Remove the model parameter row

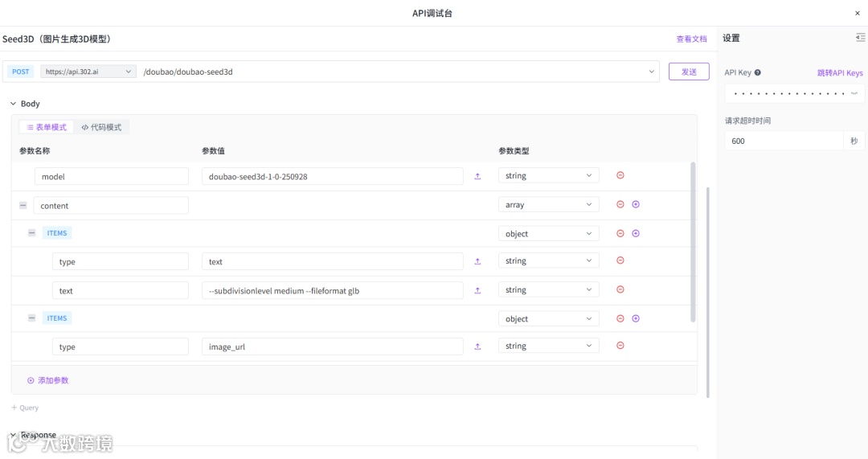pos(620,175)
